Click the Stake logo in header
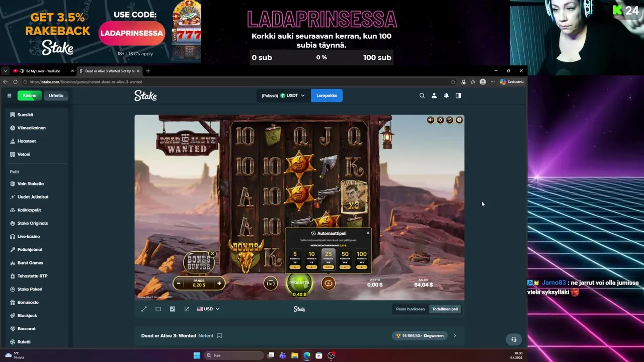 (145, 96)
